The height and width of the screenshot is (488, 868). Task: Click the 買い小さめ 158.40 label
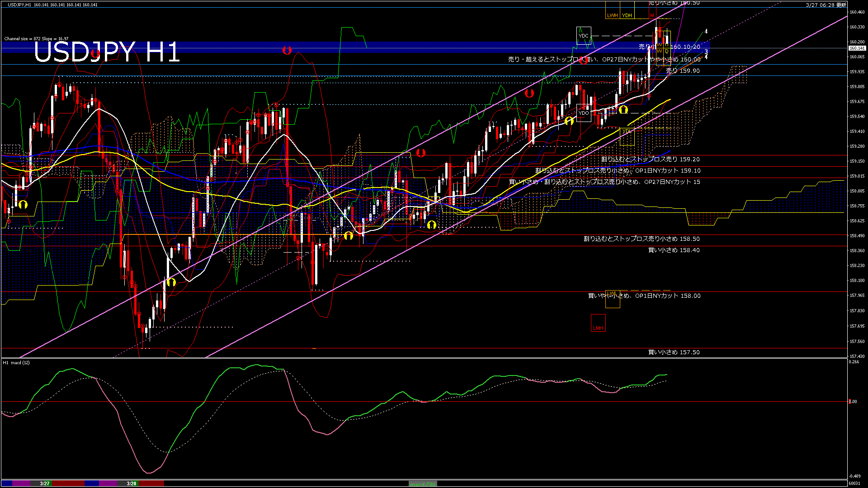coord(674,250)
